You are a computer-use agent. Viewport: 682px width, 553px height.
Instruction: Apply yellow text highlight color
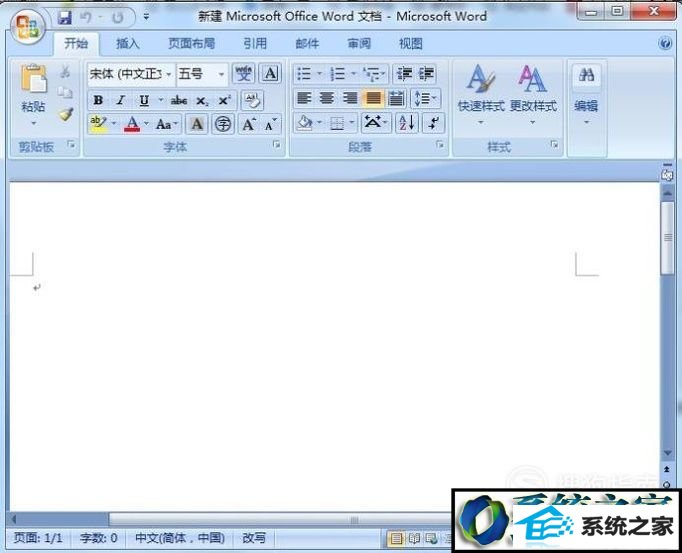(98, 124)
